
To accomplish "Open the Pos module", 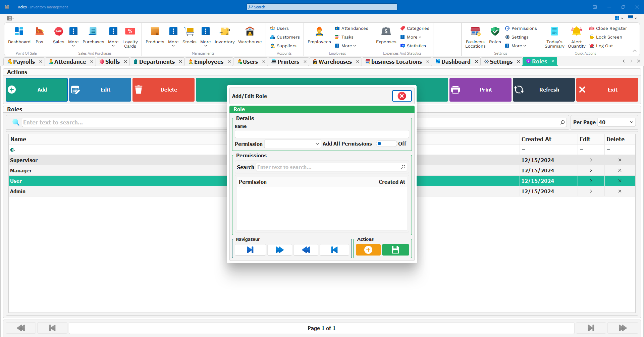I will 39,36.
